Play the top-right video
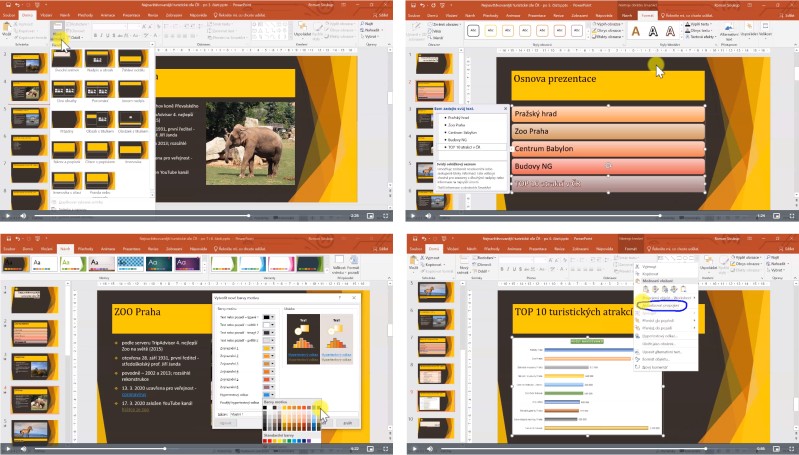The height and width of the screenshot is (455, 799). pyautogui.click(x=413, y=216)
